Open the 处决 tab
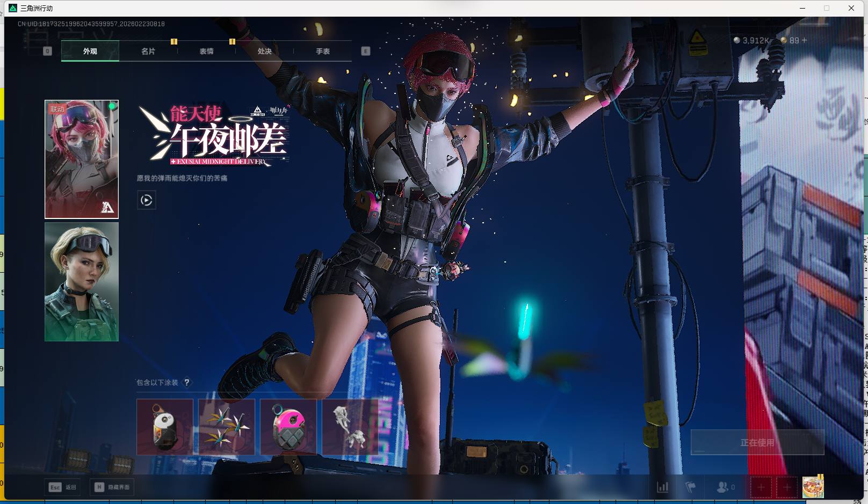This screenshot has height=504, width=868. [x=264, y=52]
